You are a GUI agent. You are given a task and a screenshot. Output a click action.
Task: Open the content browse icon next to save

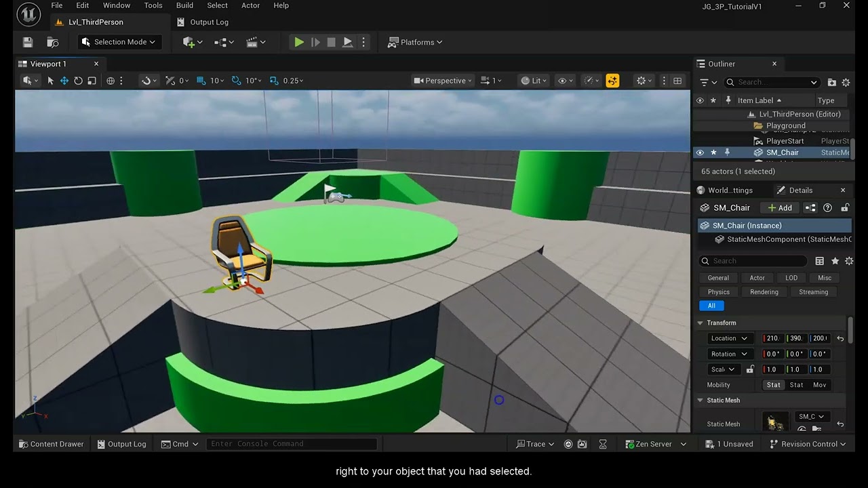tap(53, 42)
